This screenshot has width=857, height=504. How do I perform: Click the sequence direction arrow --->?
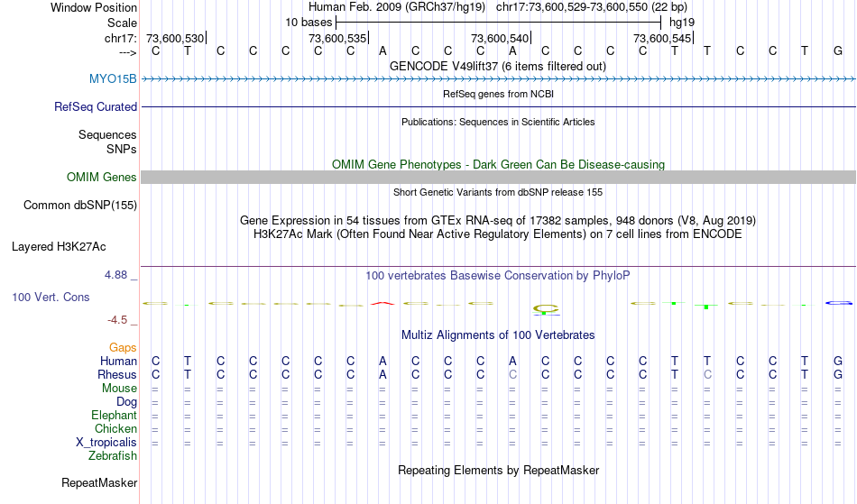(x=128, y=52)
